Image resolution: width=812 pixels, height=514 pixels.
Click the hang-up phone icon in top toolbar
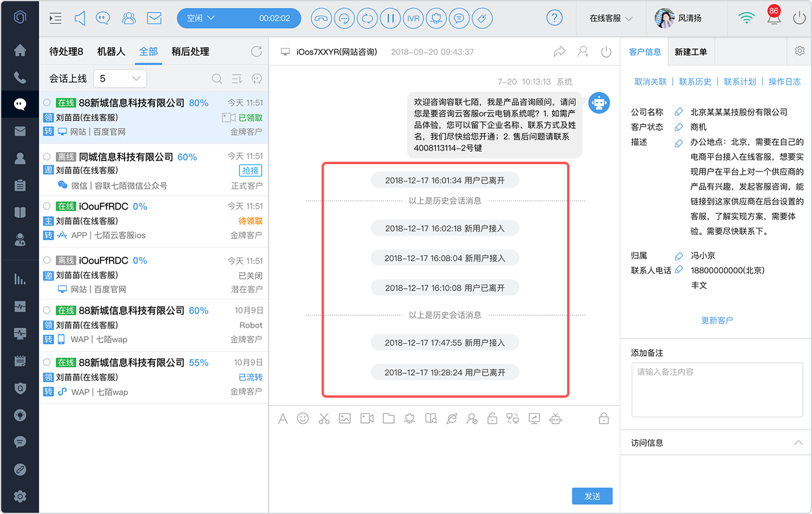(322, 18)
